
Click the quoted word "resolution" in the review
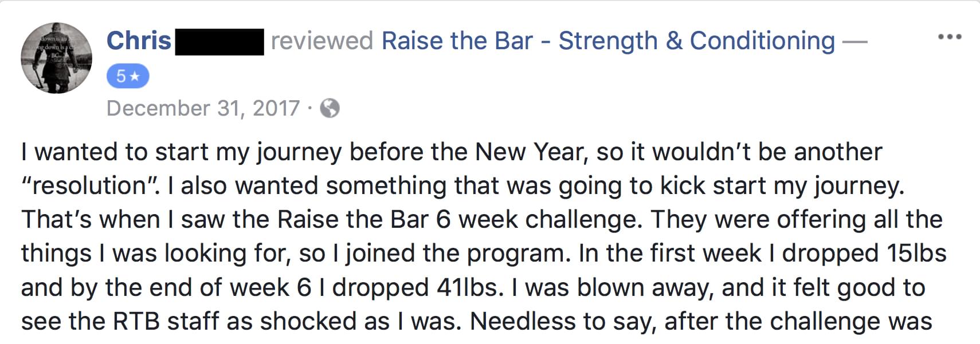pyautogui.click(x=89, y=185)
